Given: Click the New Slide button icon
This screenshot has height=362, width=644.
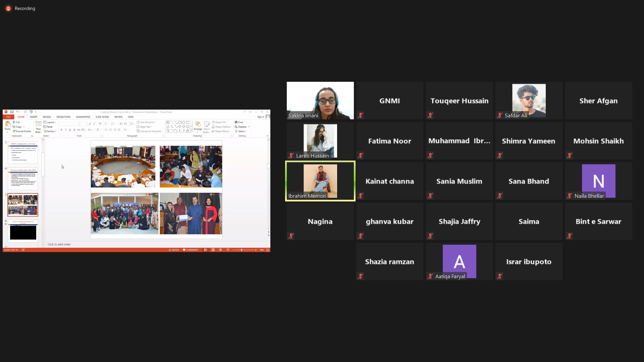Looking at the screenshot, I should click(x=39, y=124).
